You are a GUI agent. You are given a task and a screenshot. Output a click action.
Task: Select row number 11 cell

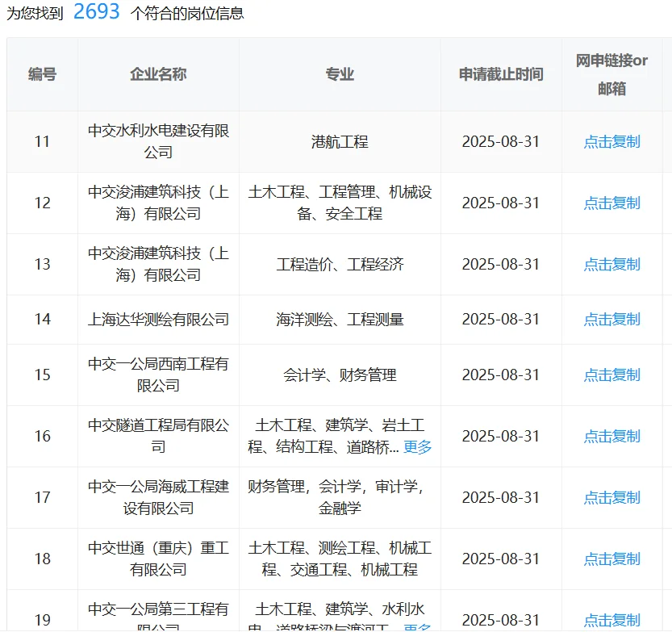click(42, 142)
